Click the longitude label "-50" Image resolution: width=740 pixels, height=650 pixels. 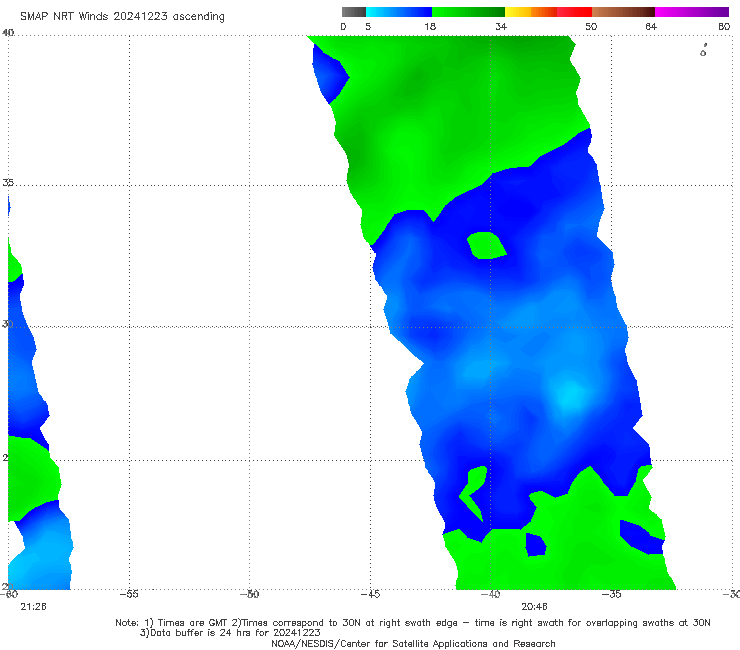click(x=250, y=594)
